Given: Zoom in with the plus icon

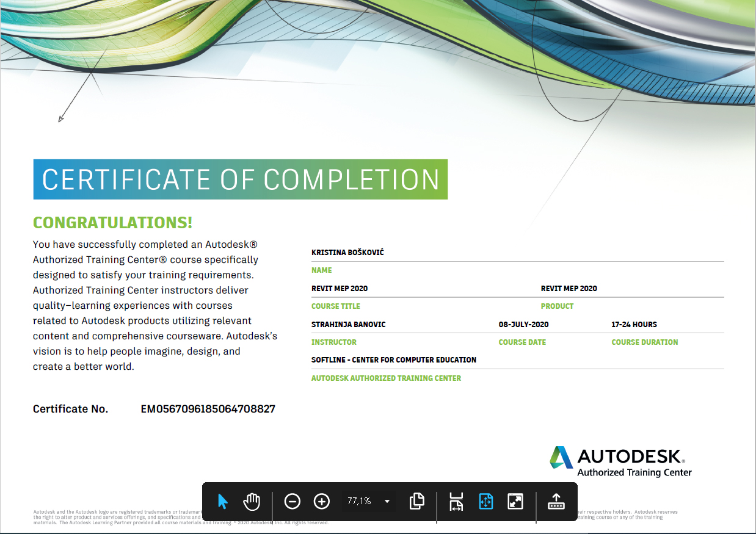Looking at the screenshot, I should pyautogui.click(x=321, y=502).
